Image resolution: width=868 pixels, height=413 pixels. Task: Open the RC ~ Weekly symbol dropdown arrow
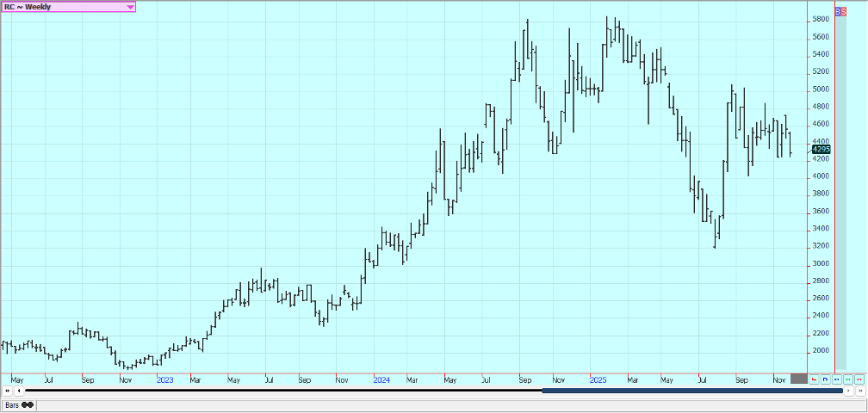tap(130, 7)
